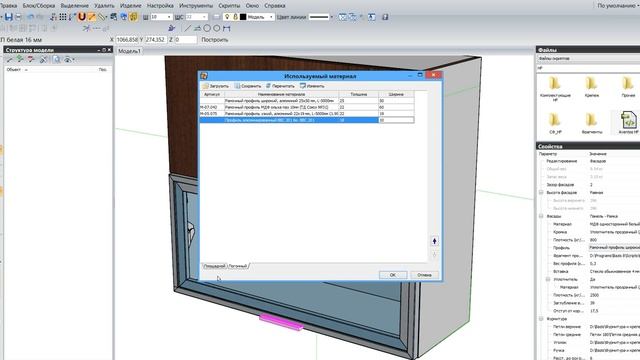
Task: Click the magnifier icon in Структура модели panel
Action: pos(56,60)
